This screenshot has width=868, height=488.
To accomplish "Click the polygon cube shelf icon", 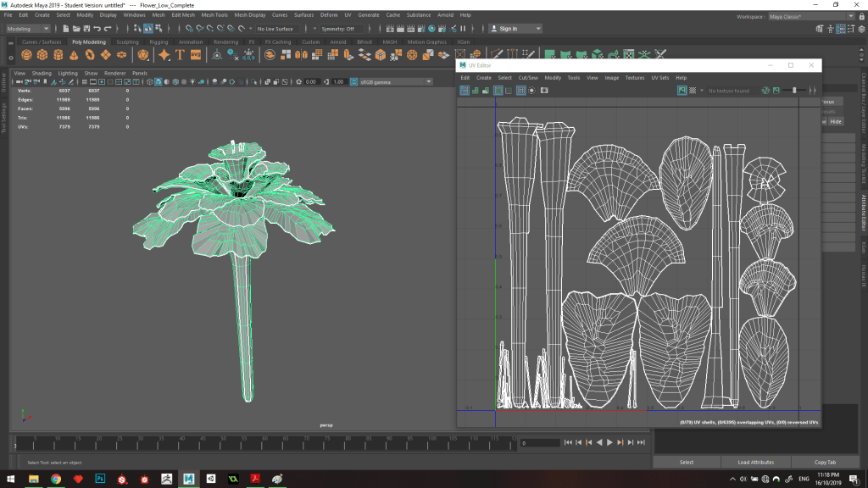I will click(x=42, y=55).
